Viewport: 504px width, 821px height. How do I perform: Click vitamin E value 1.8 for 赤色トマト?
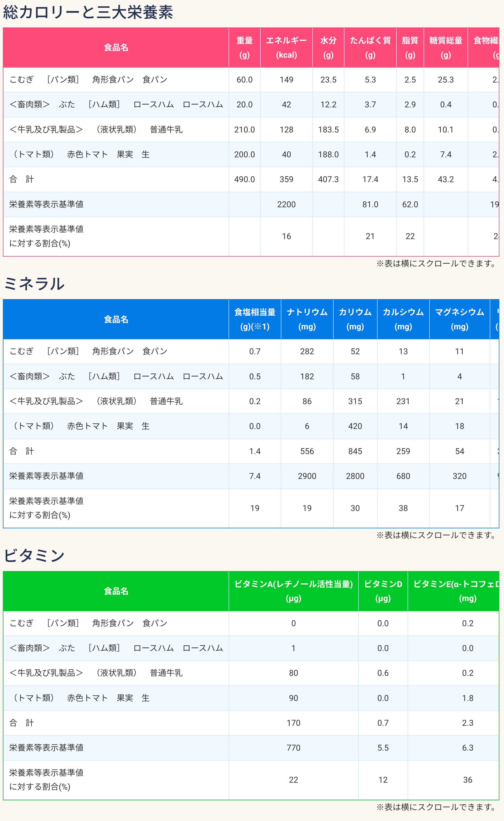(x=468, y=698)
